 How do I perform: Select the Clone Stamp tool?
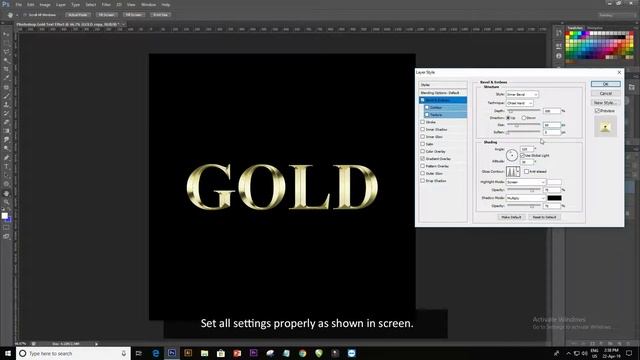pos(6,105)
